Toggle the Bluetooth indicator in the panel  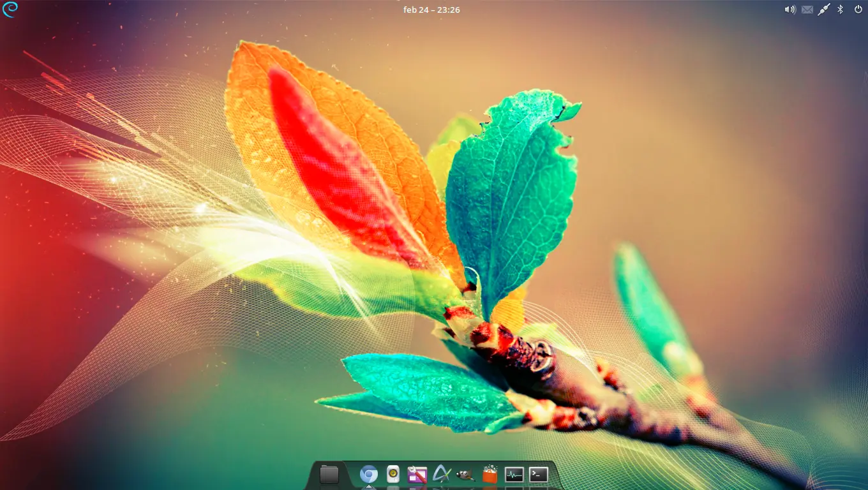point(841,10)
